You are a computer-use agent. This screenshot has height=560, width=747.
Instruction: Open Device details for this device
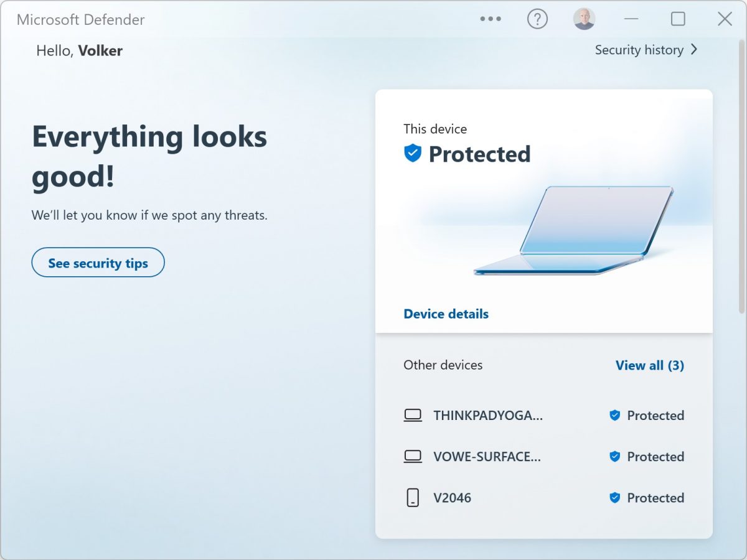[446, 314]
